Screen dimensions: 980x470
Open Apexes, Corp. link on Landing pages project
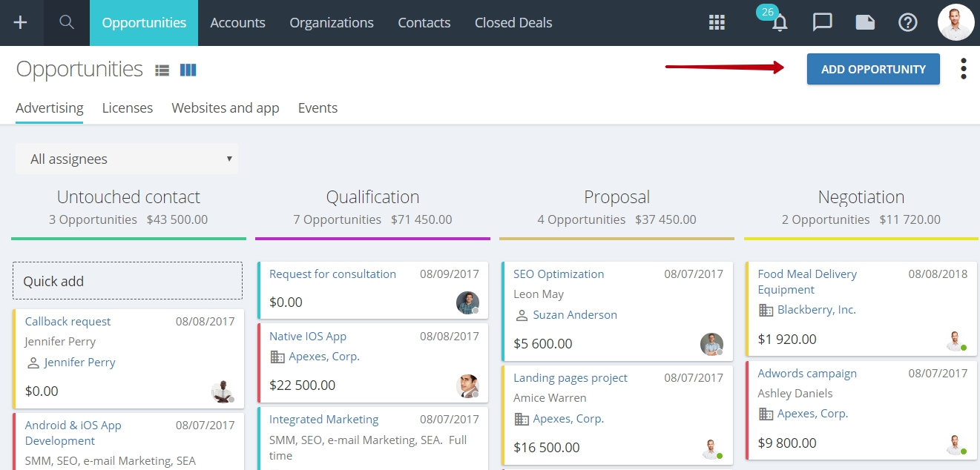(x=568, y=419)
